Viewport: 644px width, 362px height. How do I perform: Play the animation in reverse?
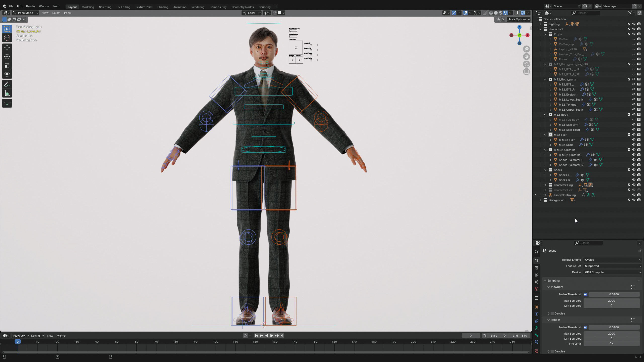(267, 336)
